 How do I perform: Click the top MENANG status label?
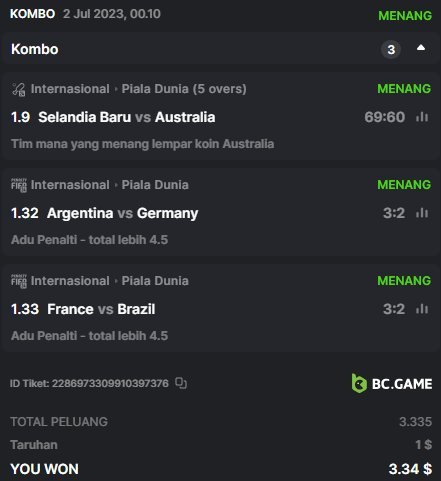(x=405, y=15)
